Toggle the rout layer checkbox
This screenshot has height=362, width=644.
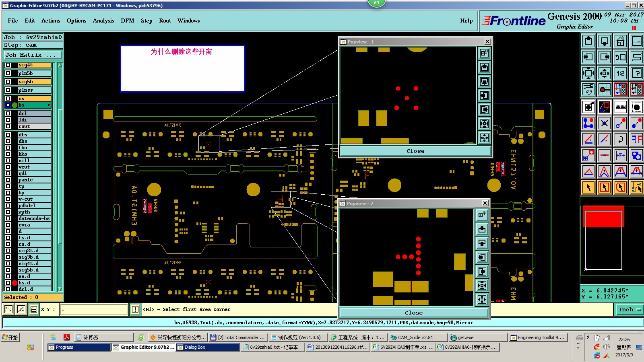tap(8, 126)
